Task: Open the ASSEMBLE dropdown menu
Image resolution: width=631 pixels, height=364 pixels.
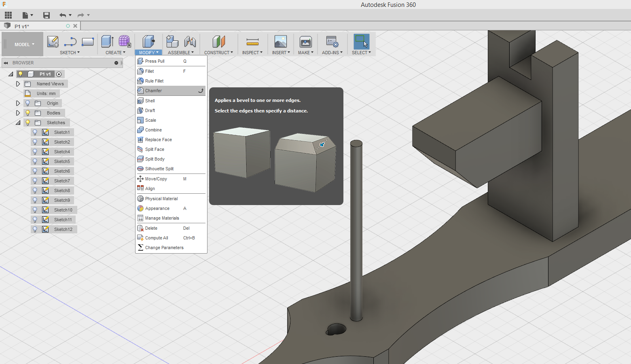Action: tap(181, 53)
